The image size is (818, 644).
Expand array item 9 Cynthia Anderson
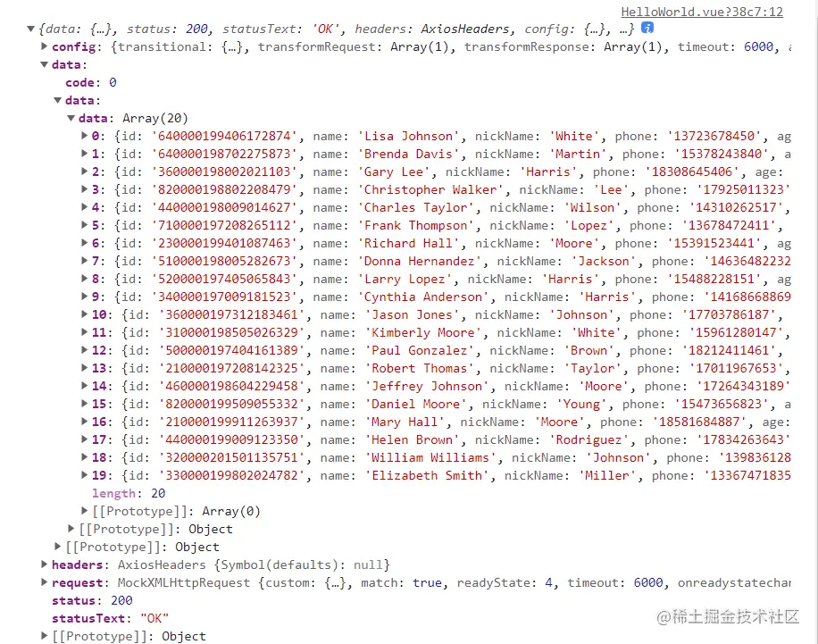[85, 297]
